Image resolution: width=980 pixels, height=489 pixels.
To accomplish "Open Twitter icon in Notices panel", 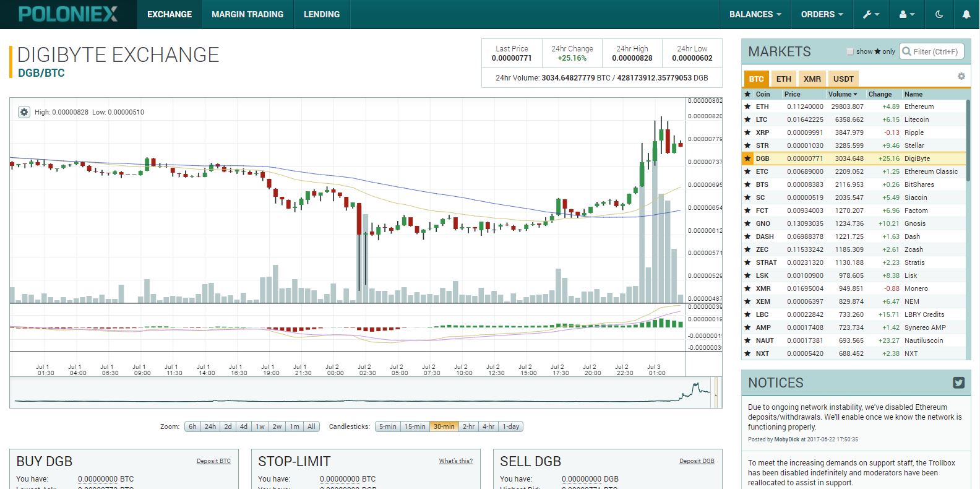I will pos(958,383).
